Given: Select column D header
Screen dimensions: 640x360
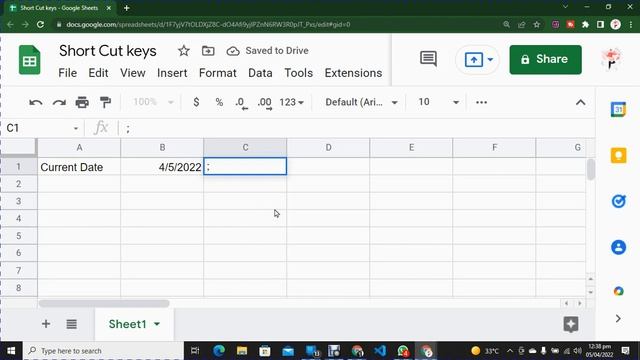Looking at the screenshot, I should [328, 148].
